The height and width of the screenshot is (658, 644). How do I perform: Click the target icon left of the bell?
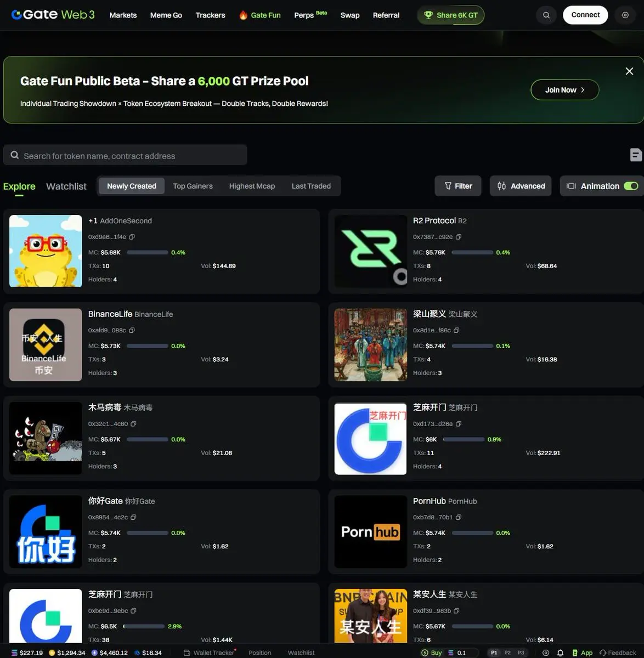(x=545, y=653)
